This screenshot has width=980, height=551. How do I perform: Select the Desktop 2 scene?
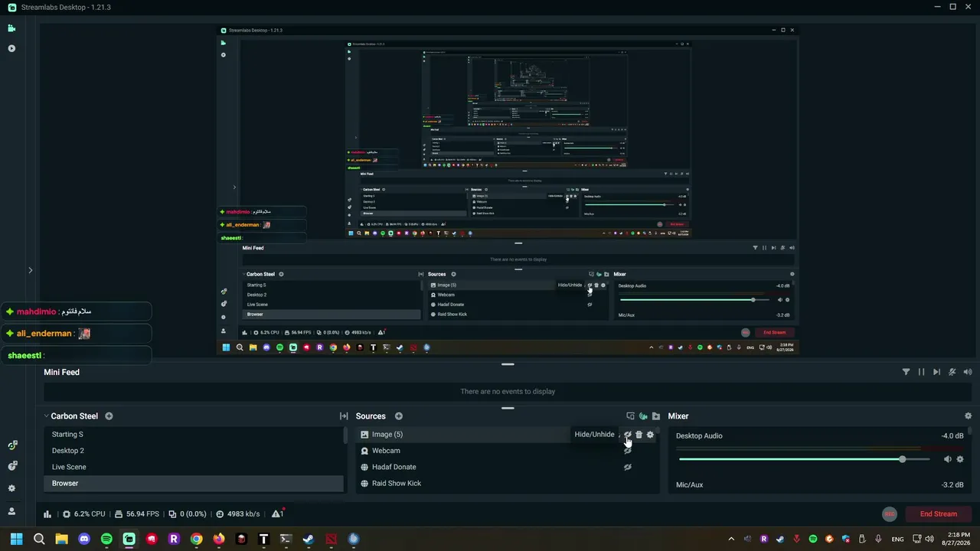point(194,451)
